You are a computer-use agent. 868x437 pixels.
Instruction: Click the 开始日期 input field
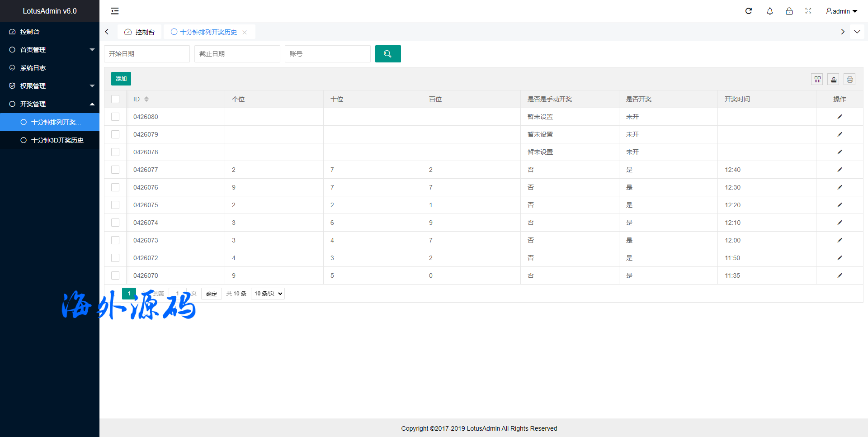[x=146, y=54]
